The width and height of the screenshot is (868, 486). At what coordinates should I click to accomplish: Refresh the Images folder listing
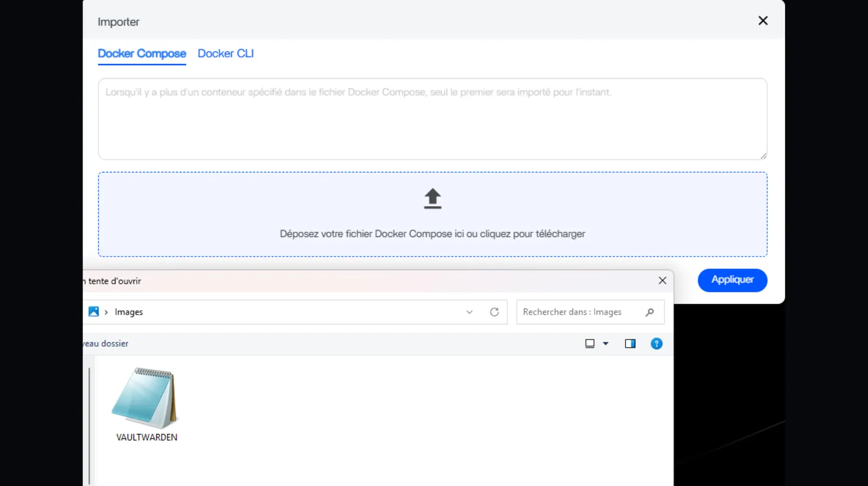tap(494, 312)
